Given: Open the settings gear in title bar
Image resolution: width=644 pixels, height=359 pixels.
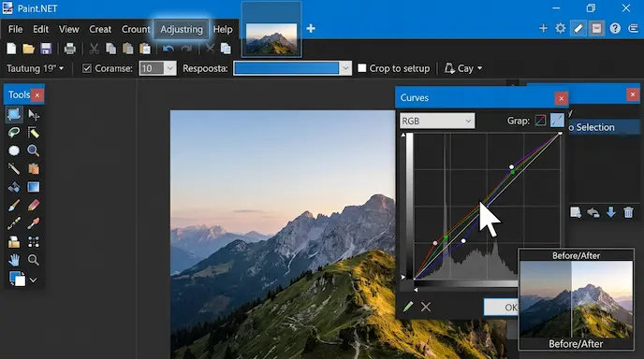Looking at the screenshot, I should [x=560, y=28].
